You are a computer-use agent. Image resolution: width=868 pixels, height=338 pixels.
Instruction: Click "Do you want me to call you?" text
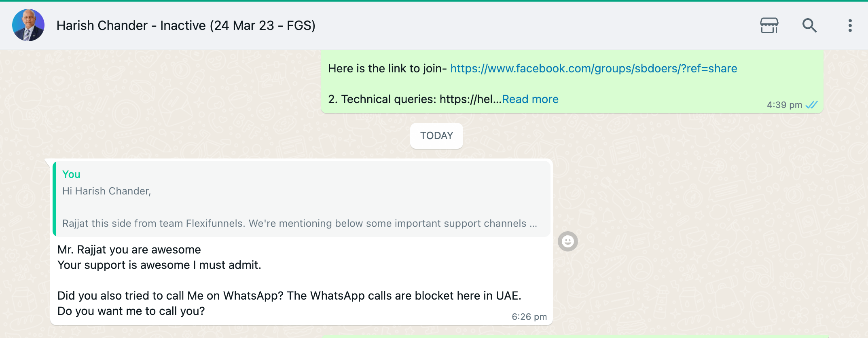point(131,311)
